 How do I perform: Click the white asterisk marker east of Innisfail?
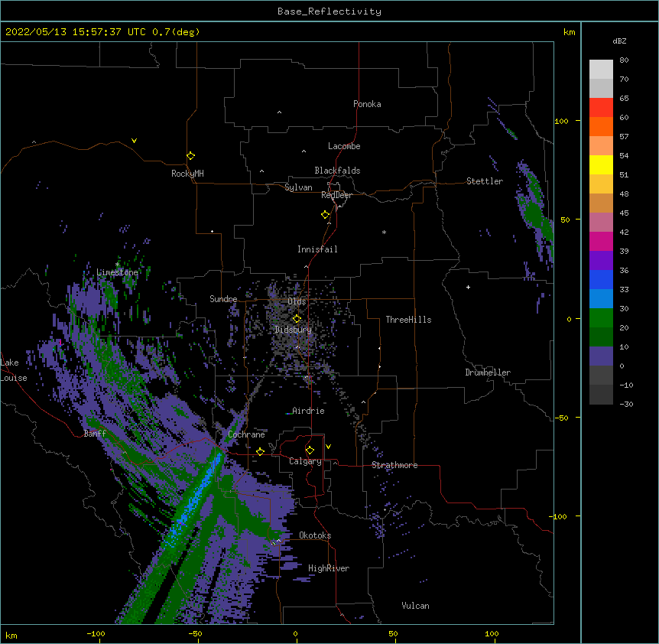[384, 232]
